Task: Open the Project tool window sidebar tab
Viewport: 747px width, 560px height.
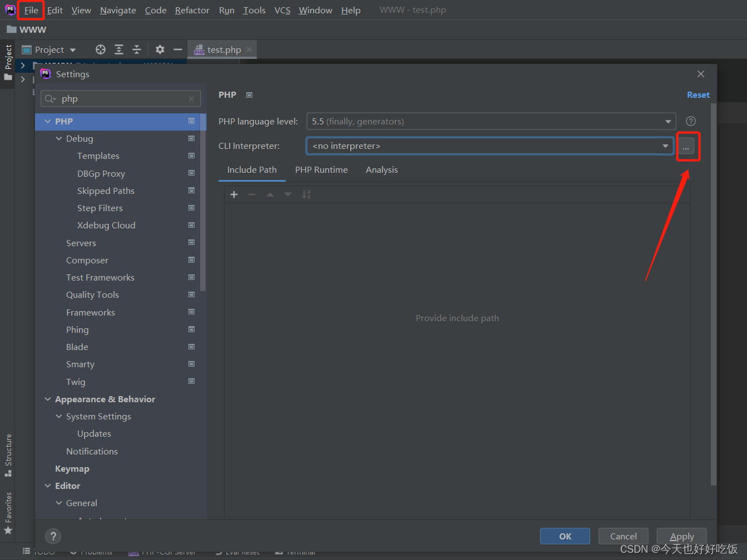Action: (x=8, y=62)
